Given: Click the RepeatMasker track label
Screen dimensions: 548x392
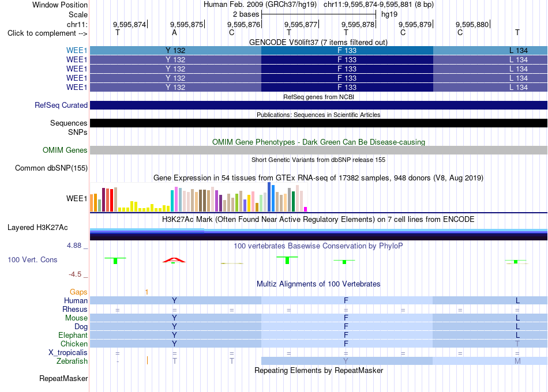Looking at the screenshot, I should 63,378.
